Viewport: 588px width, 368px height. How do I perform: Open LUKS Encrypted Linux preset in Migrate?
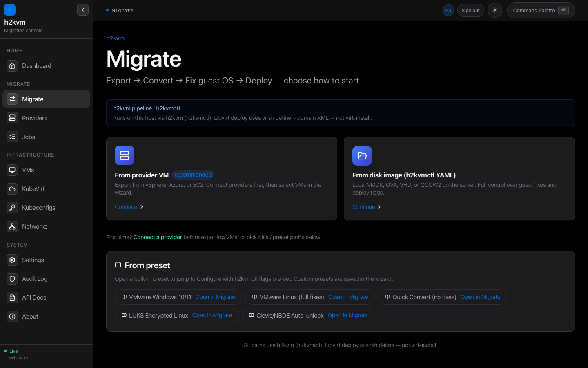click(212, 315)
